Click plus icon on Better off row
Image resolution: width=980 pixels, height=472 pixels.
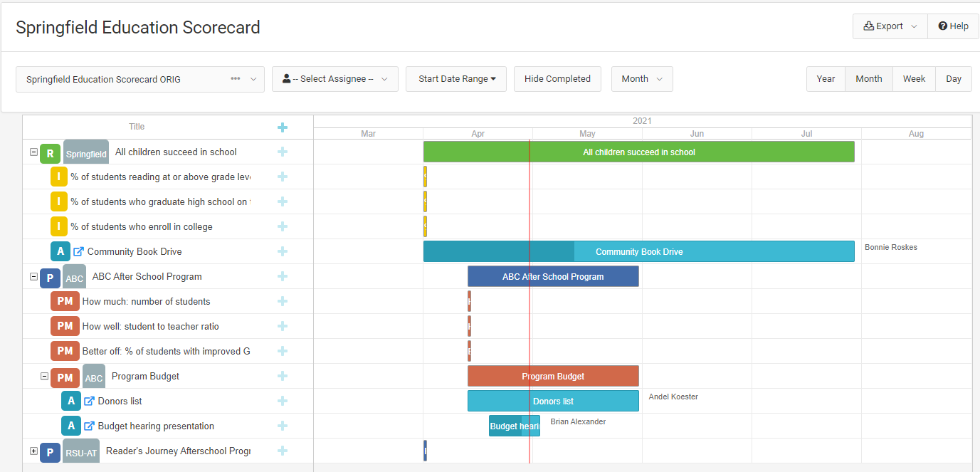click(x=283, y=351)
